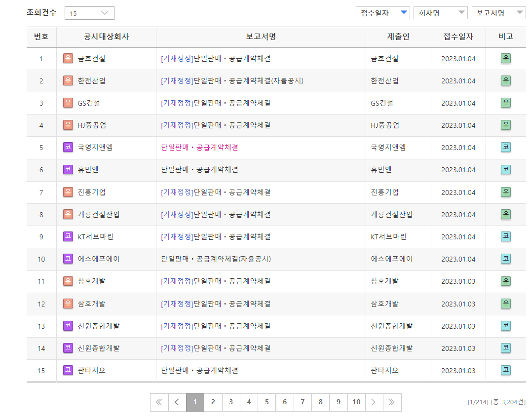
Task: Jump to the first page with the double-left arrow
Action: coord(159,402)
